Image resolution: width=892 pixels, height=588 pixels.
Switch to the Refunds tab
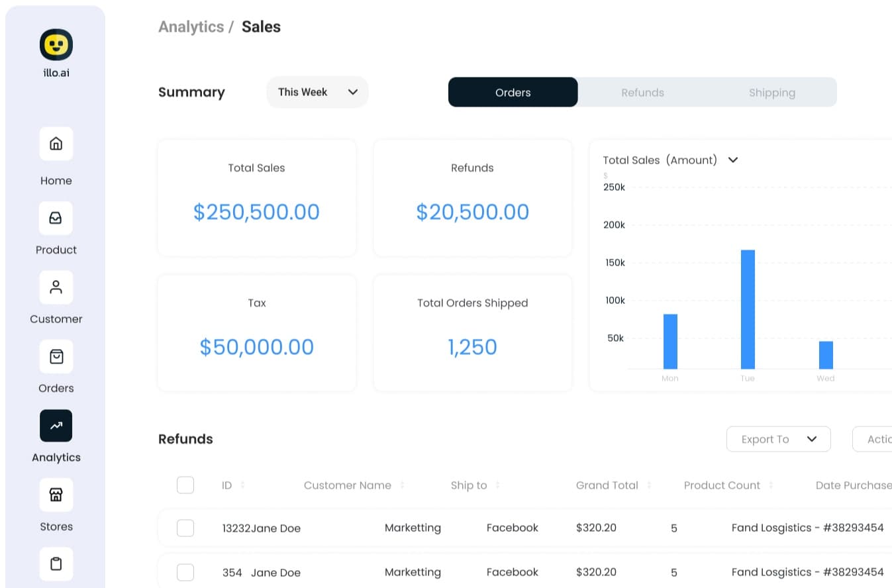642,92
